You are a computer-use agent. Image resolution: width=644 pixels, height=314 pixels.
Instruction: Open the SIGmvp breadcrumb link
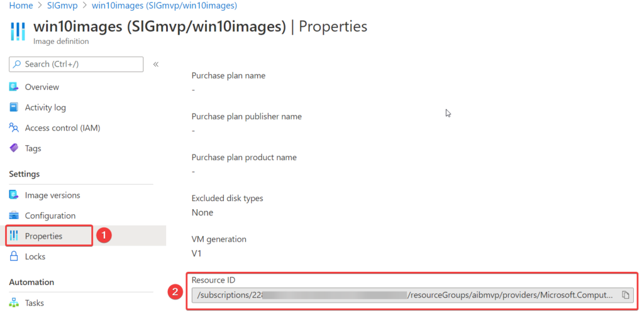(x=63, y=6)
